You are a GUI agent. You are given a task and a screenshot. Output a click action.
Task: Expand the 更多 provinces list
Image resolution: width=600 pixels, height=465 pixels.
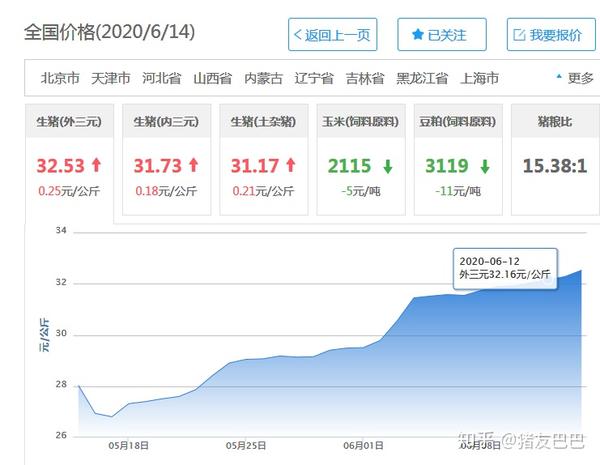[x=575, y=78]
